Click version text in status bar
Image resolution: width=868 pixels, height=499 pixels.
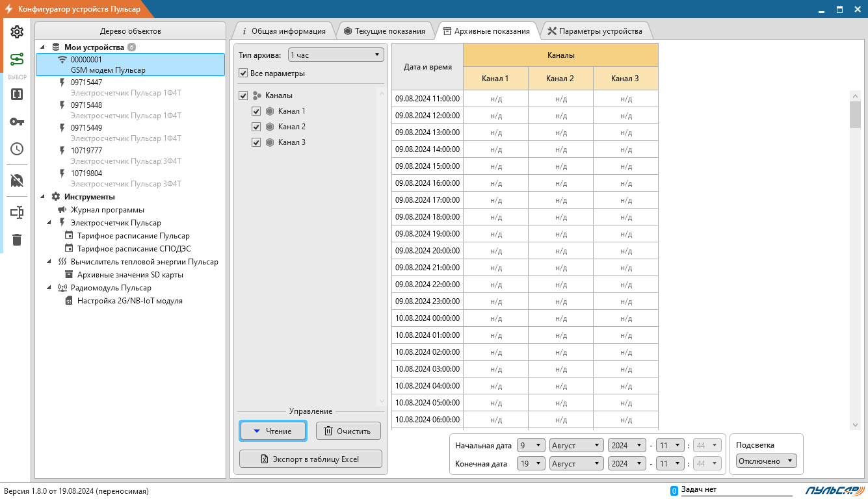click(x=77, y=491)
